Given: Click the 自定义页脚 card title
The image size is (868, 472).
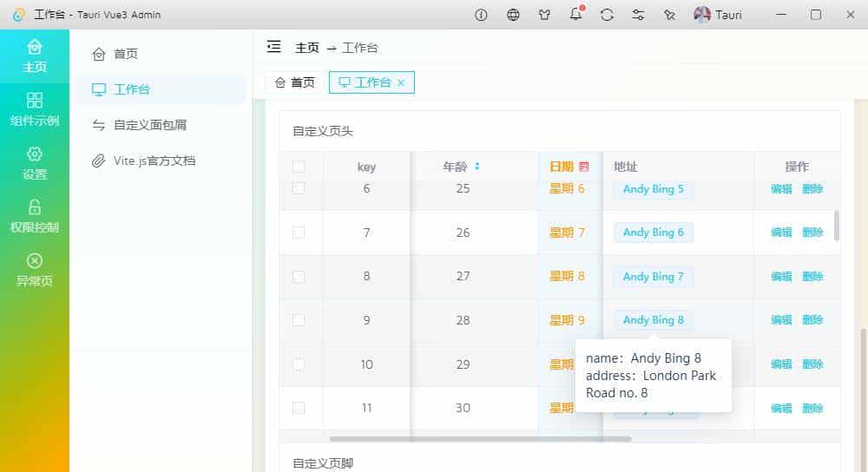Looking at the screenshot, I should coord(323,463).
